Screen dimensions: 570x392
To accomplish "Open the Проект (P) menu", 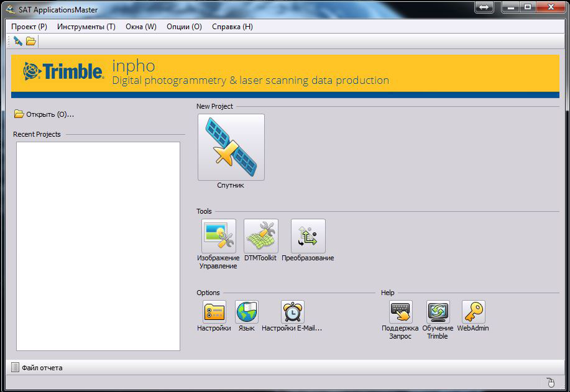I will click(29, 27).
